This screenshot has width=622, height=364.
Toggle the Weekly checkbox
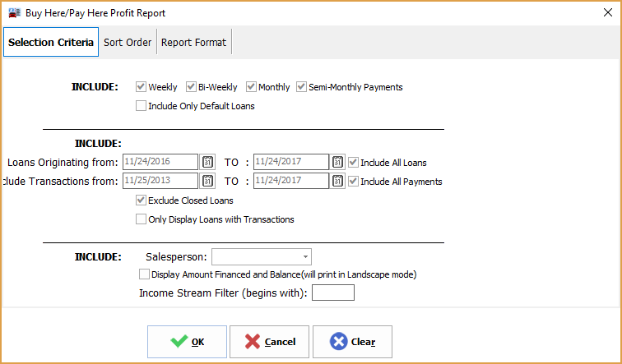tap(141, 87)
